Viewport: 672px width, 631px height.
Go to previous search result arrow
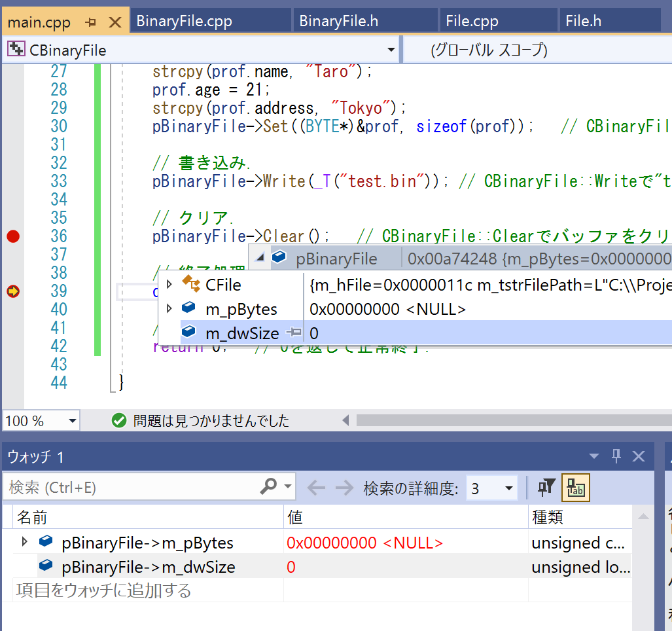point(316,488)
